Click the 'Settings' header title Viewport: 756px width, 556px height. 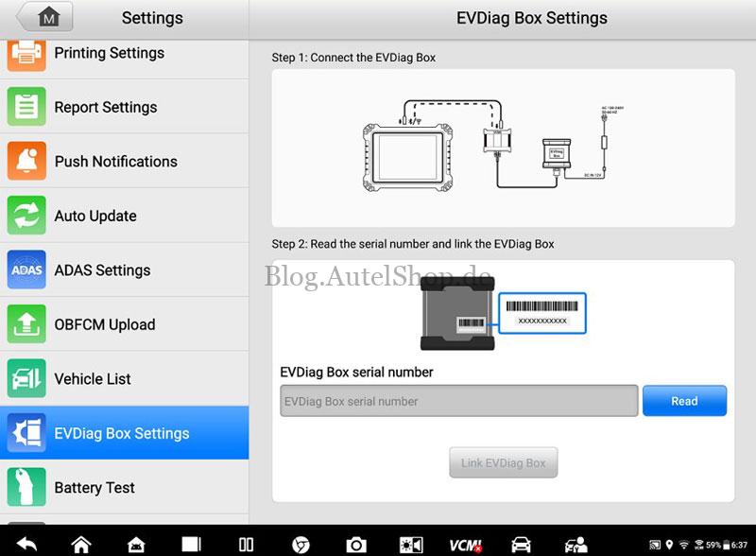(152, 18)
